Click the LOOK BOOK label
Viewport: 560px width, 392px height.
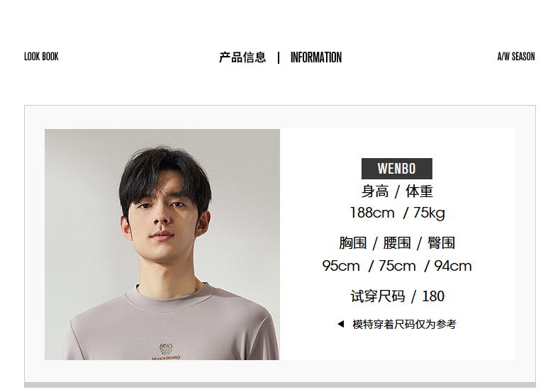click(x=41, y=57)
